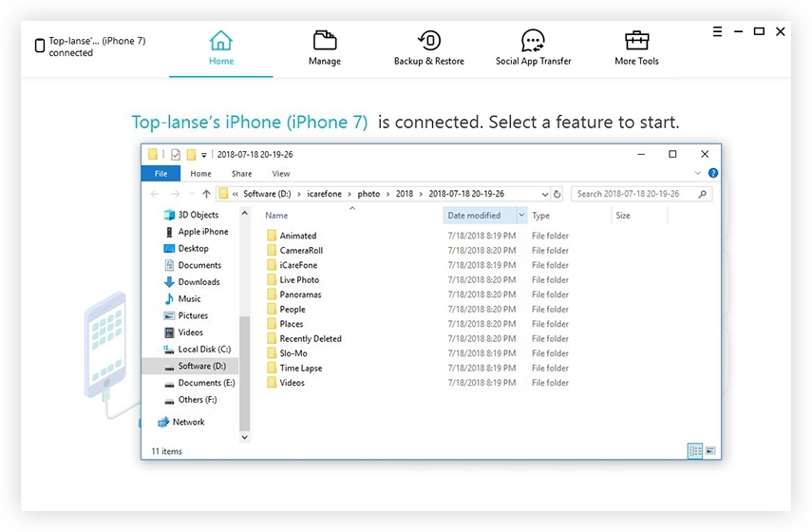Click the connected iPhone device icon
Image resolution: width=812 pixels, height=532 pixels.
pos(39,47)
